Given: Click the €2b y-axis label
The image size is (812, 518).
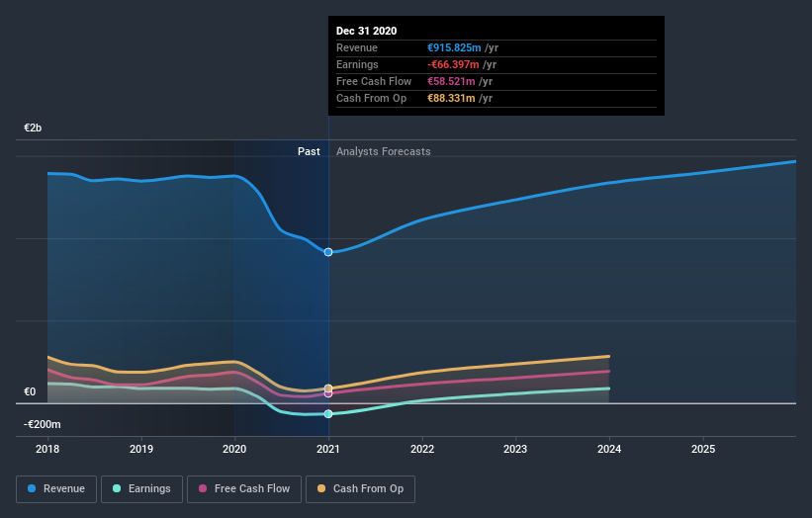Looking at the screenshot, I should pos(33,128).
